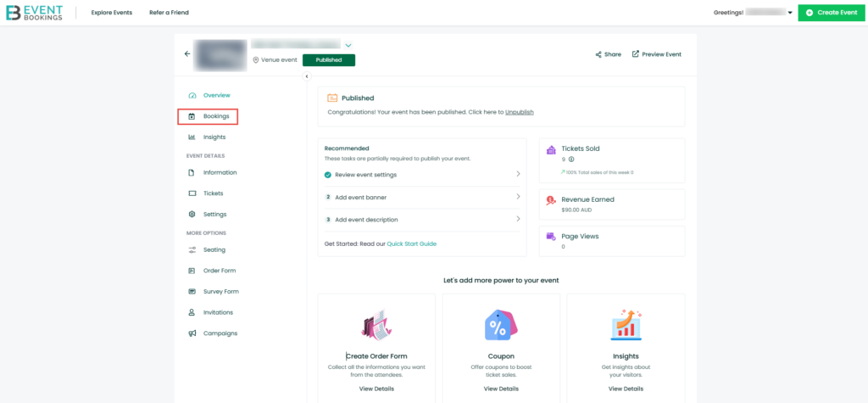Click the Unpublish link
This screenshot has width=868, height=403.
pyautogui.click(x=520, y=112)
